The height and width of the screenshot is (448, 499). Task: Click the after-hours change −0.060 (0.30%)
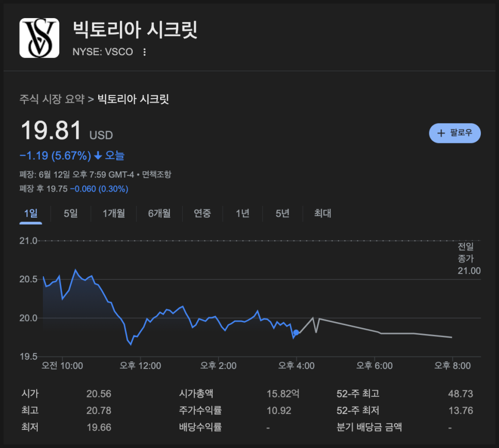(99, 189)
